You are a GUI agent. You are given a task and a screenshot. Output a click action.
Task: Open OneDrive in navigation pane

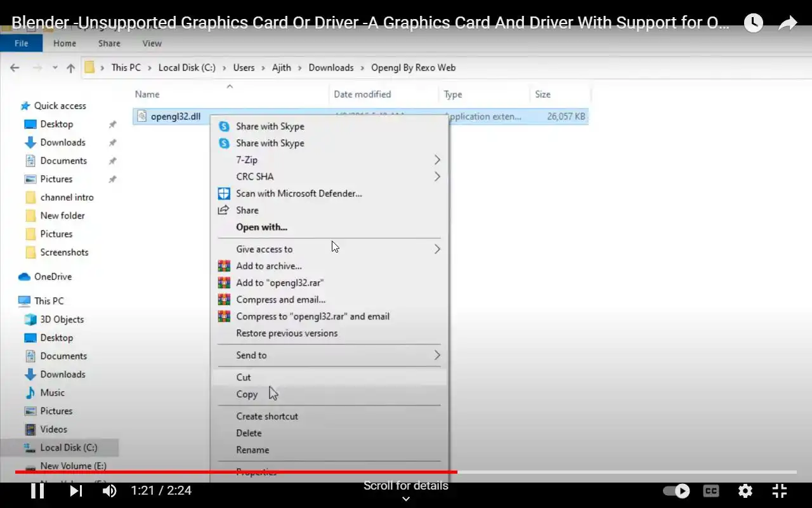point(53,277)
